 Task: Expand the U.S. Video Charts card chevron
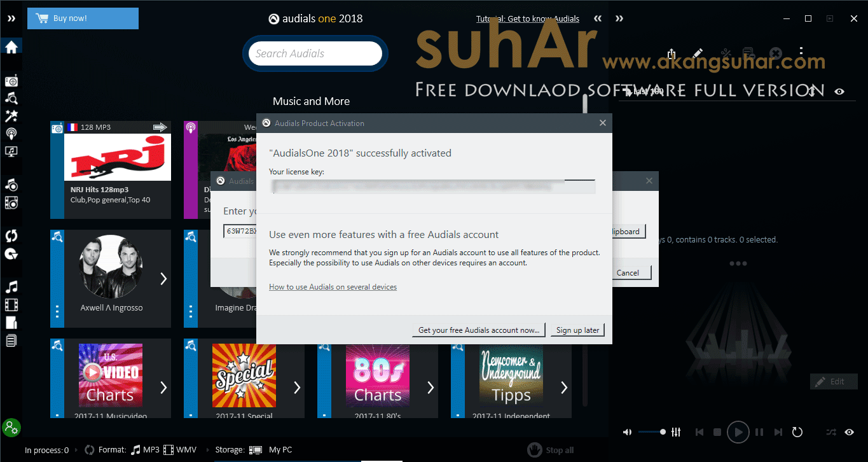[x=163, y=387]
